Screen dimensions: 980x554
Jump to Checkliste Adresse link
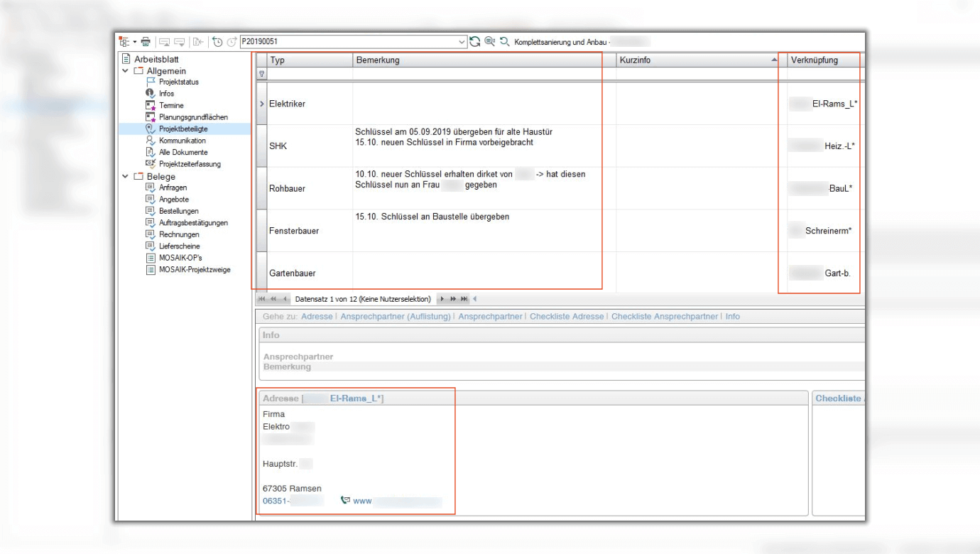[566, 317]
